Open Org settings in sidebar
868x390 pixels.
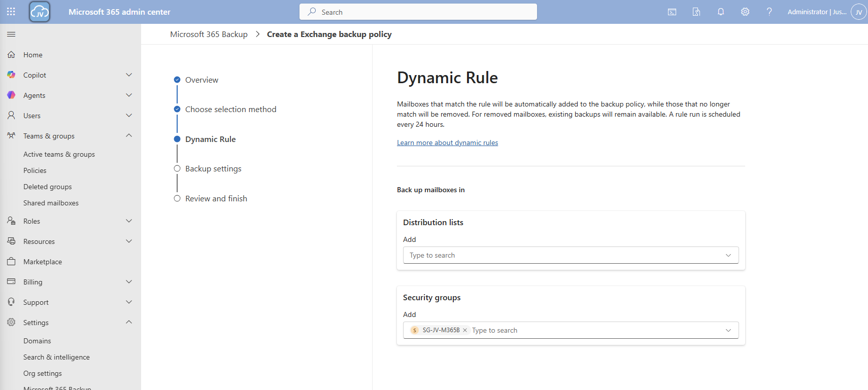click(x=43, y=373)
